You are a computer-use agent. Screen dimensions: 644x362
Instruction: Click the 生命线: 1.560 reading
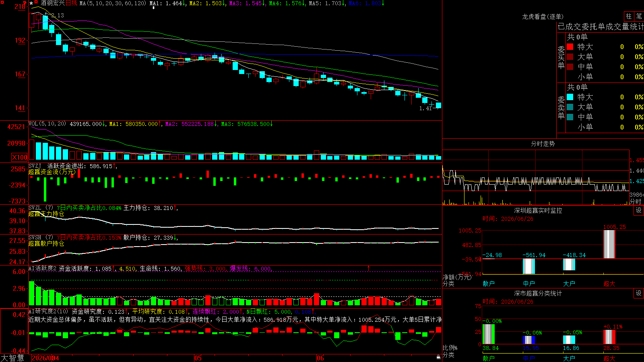coord(160,269)
